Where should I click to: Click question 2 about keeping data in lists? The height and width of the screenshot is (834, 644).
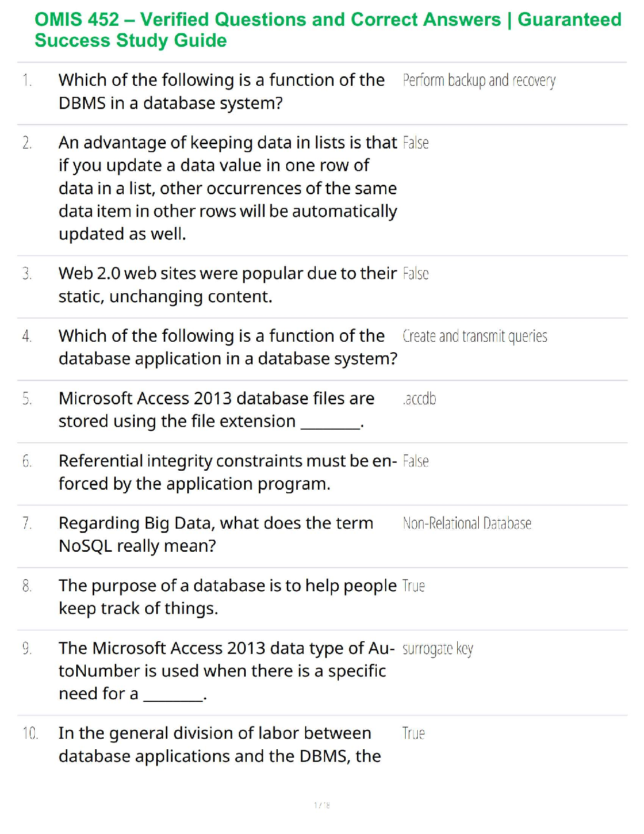tap(227, 188)
